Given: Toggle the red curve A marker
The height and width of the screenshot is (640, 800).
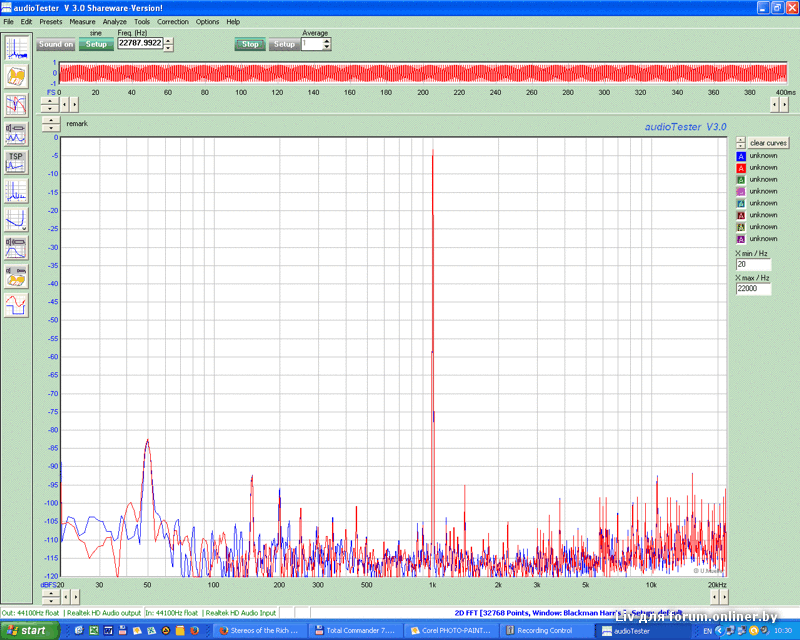Looking at the screenshot, I should 741,168.
